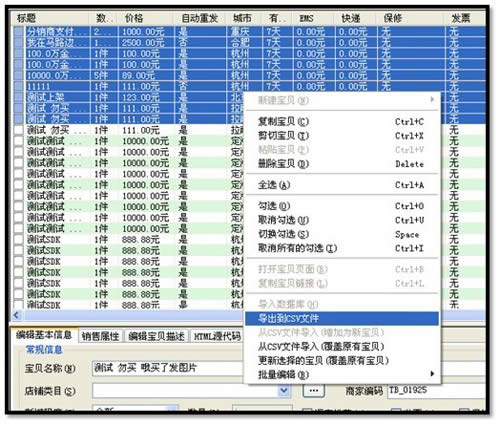Click the horizontal scrollbar left arrow

17,315
